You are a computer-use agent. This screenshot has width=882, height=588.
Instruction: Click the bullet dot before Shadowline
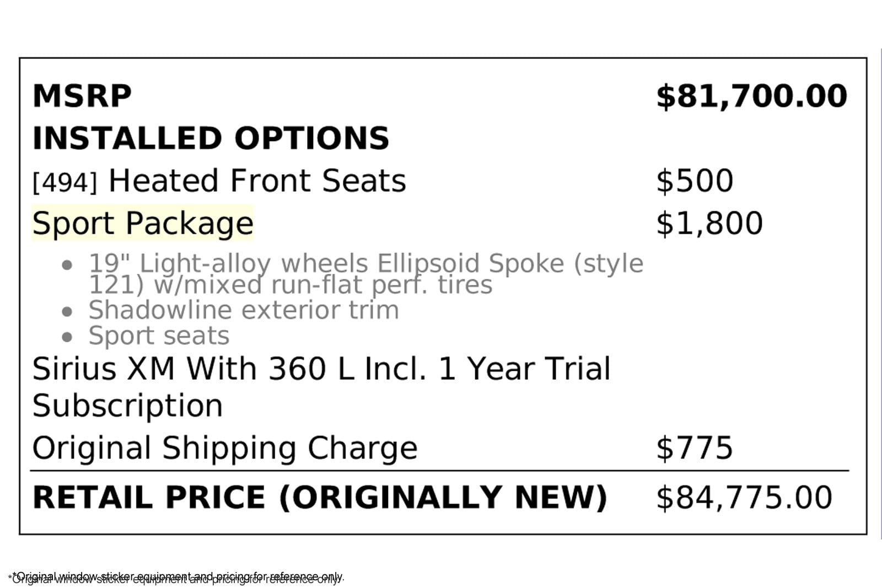point(67,311)
